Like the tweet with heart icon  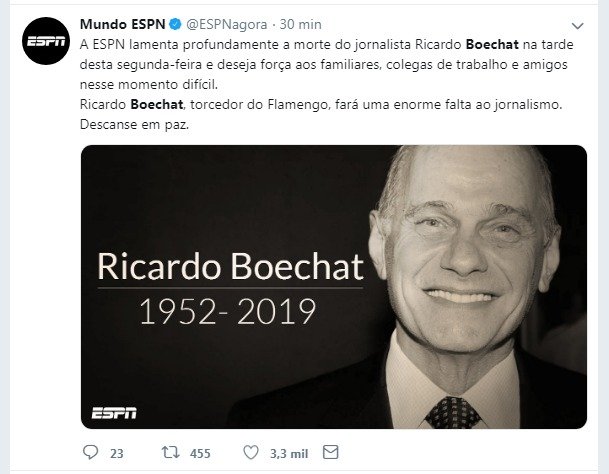pos(251,452)
